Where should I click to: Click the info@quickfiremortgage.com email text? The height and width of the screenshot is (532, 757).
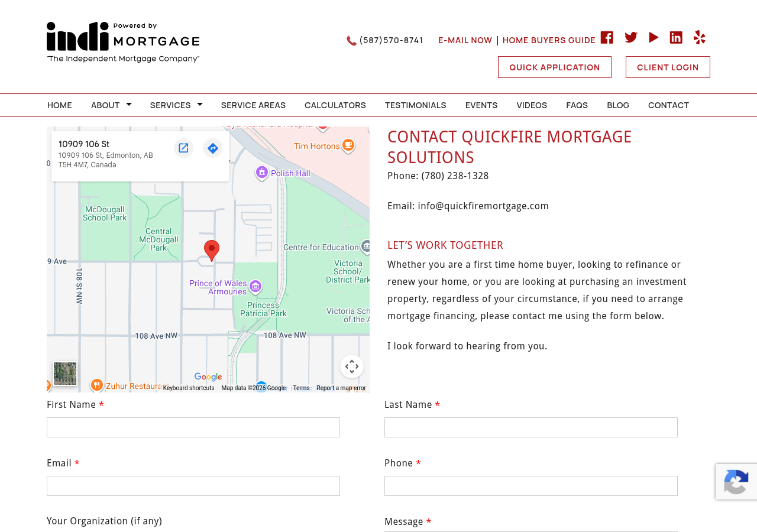pyautogui.click(x=483, y=206)
